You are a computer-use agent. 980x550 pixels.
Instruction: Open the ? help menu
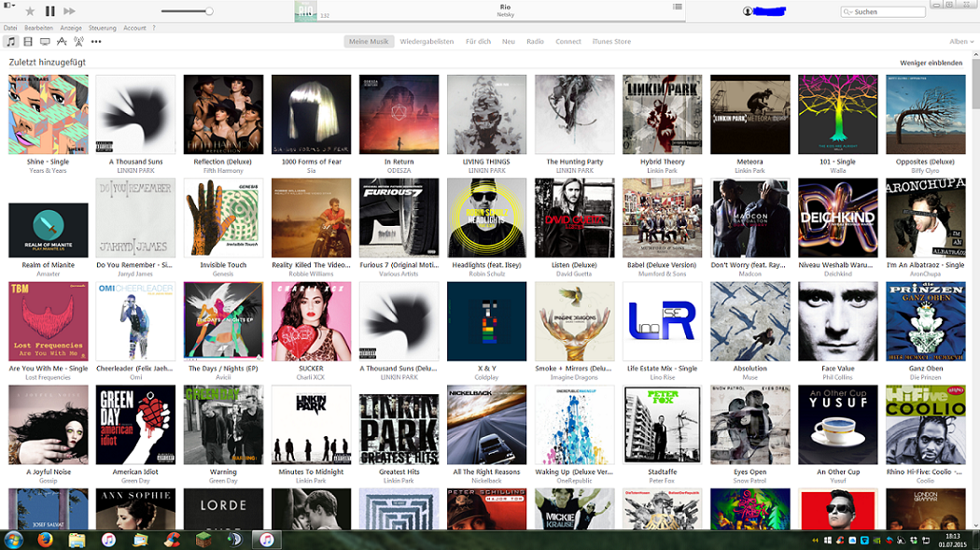coord(154,28)
